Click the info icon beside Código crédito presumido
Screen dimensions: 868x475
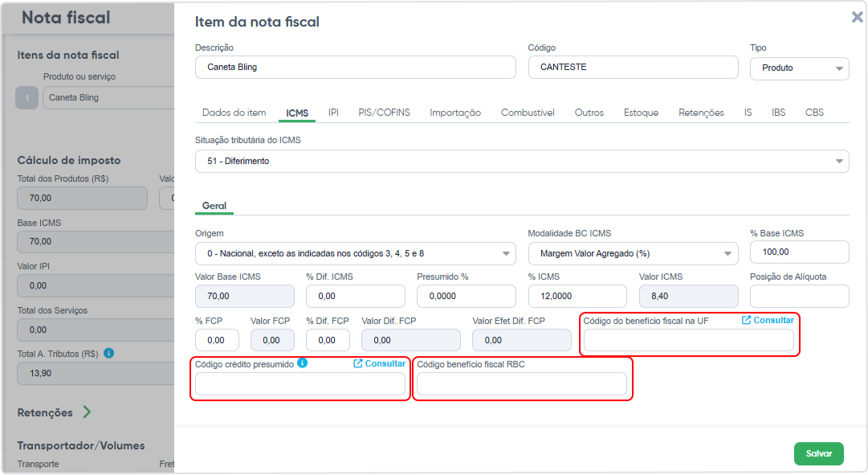click(302, 363)
